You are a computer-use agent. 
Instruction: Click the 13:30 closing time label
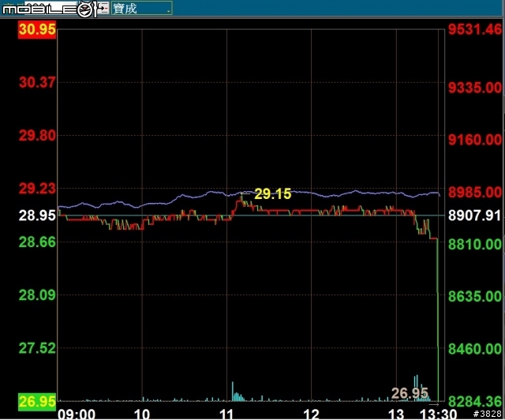point(439,414)
